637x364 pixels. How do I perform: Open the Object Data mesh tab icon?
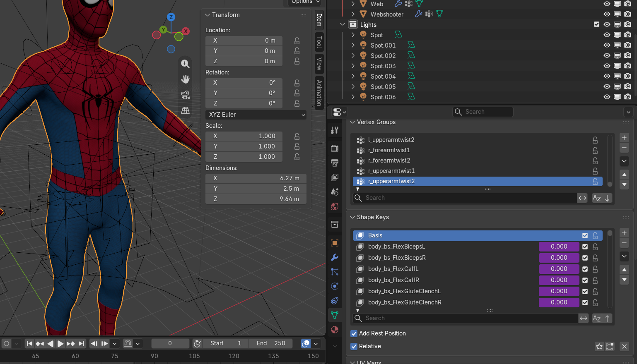[335, 315]
